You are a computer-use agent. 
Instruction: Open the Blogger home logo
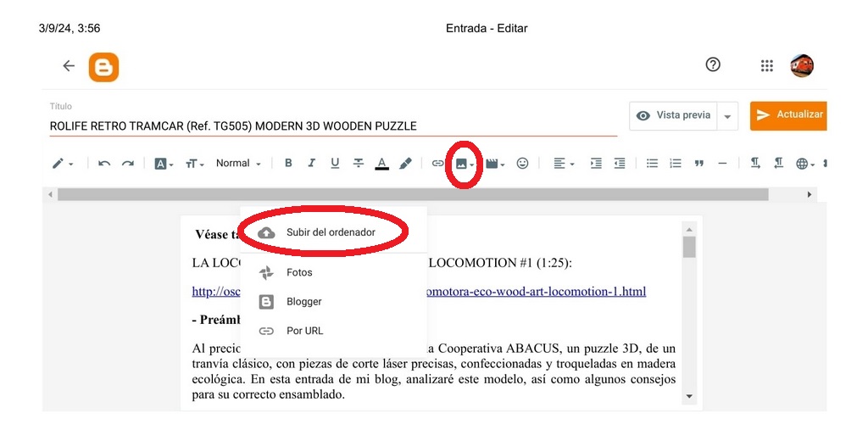[x=103, y=67]
